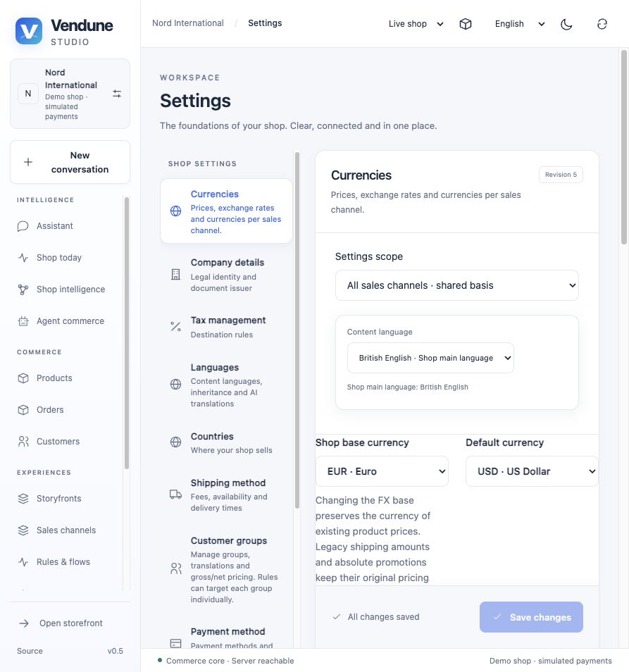This screenshot has height=672, width=629.
Task: Start a New conversation
Action: pos(70,162)
